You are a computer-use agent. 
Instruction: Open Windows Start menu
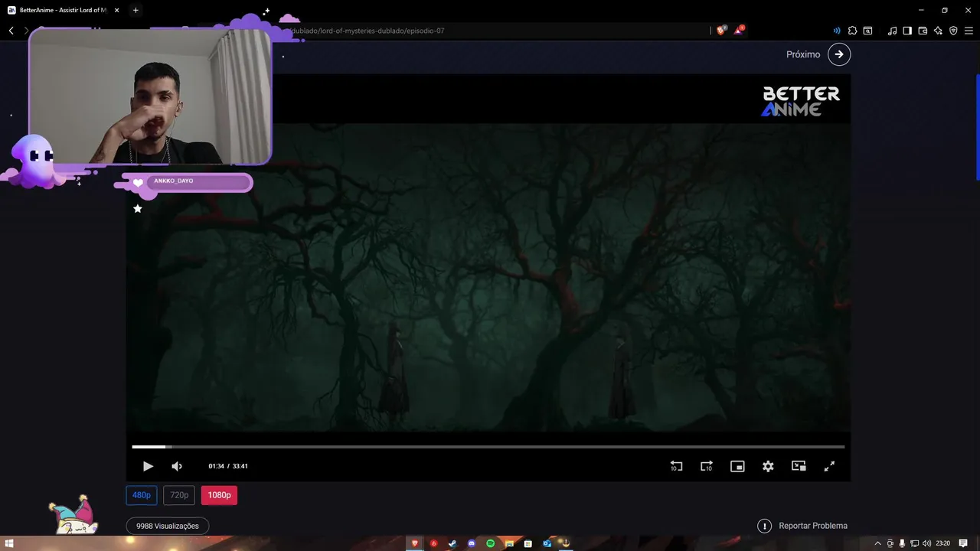pos(11,543)
